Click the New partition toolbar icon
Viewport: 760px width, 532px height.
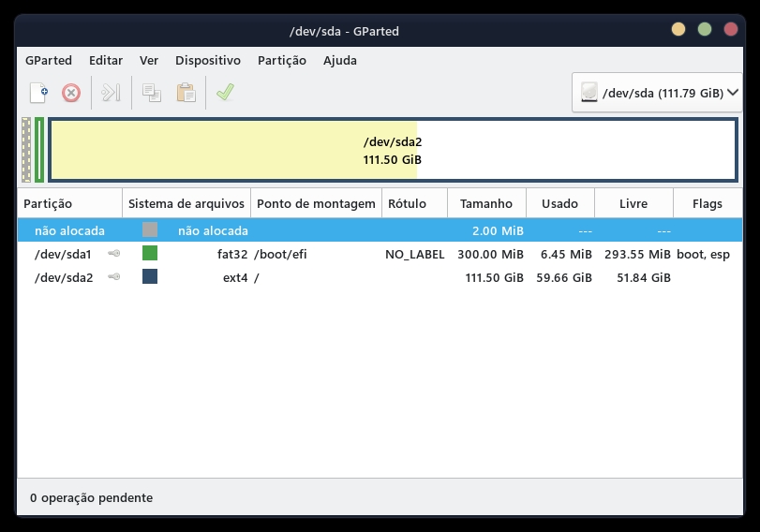click(x=38, y=93)
